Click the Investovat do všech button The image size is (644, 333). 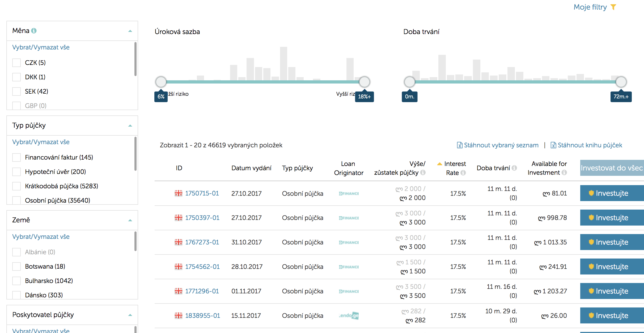(612, 168)
